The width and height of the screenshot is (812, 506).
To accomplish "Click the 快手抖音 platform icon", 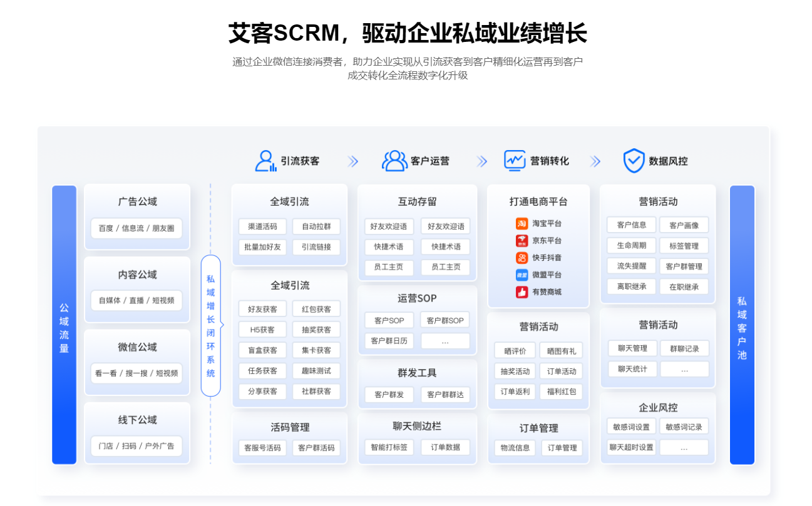I will tap(522, 258).
